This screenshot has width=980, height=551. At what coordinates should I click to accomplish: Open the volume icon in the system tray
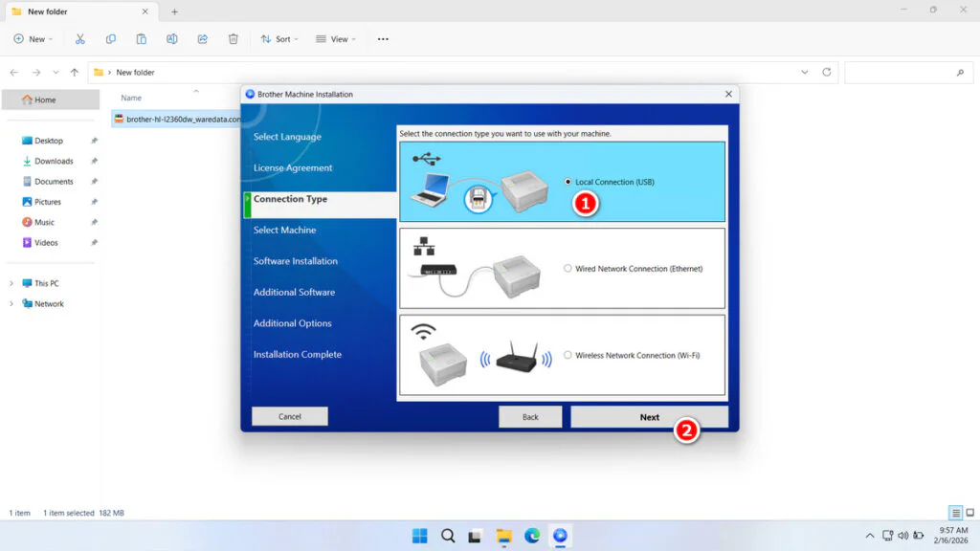[x=903, y=535]
